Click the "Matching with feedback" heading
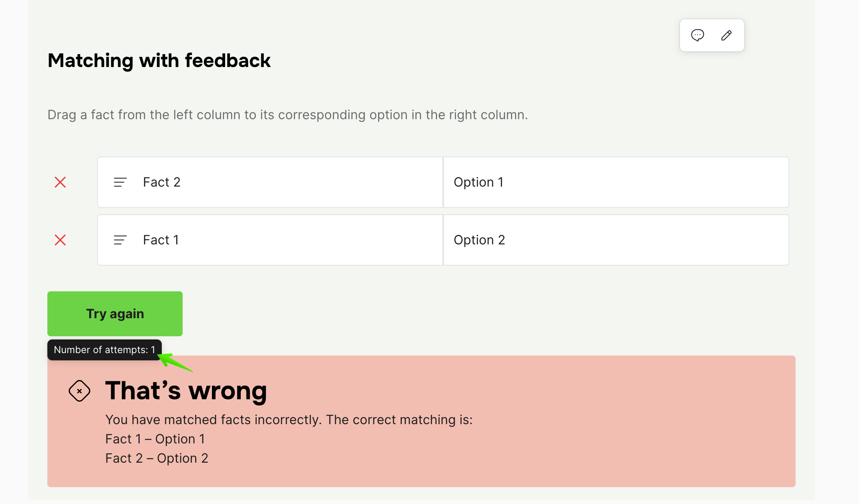 tap(159, 61)
